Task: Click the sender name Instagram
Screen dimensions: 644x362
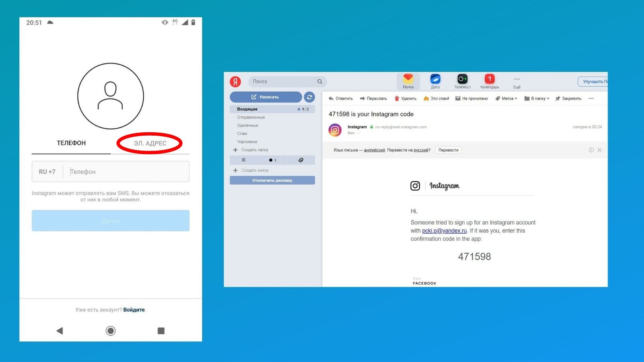Action: coord(357,127)
